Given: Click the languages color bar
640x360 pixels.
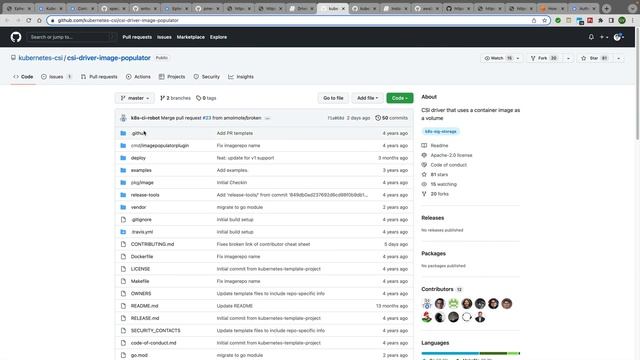Looking at the screenshot, I should point(471,353).
